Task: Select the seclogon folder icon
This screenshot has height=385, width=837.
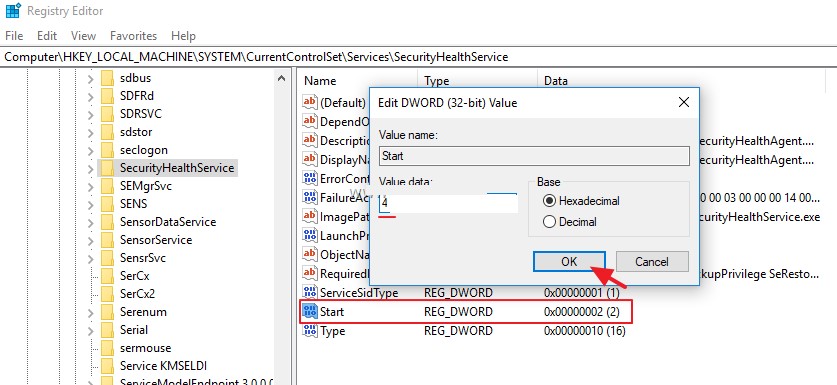Action: click(107, 150)
